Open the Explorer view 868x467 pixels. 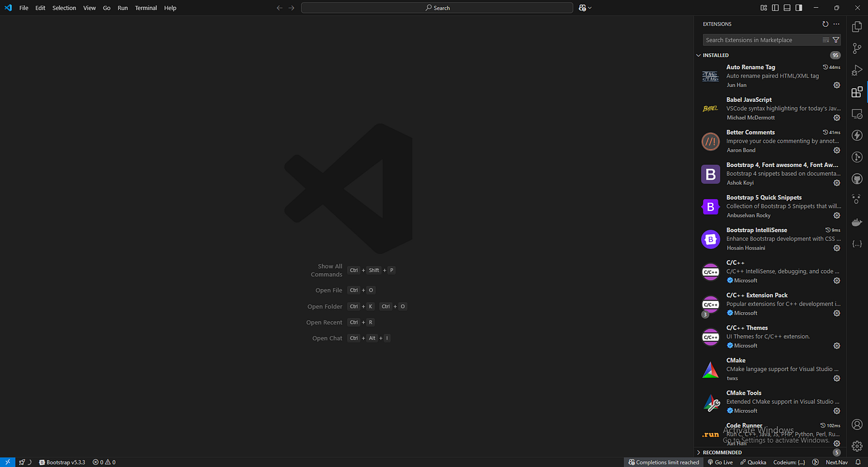(856, 26)
